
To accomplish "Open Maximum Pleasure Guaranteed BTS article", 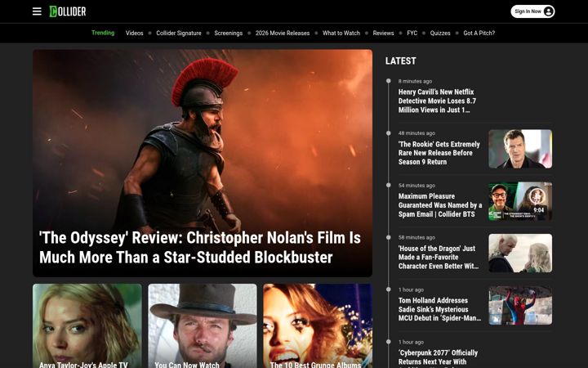I will [440, 205].
